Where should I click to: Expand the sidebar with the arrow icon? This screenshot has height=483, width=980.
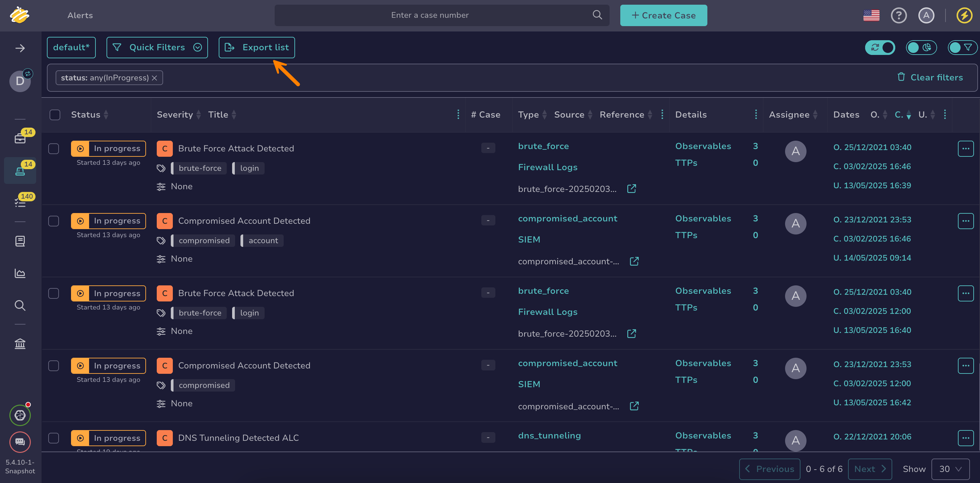tap(20, 48)
